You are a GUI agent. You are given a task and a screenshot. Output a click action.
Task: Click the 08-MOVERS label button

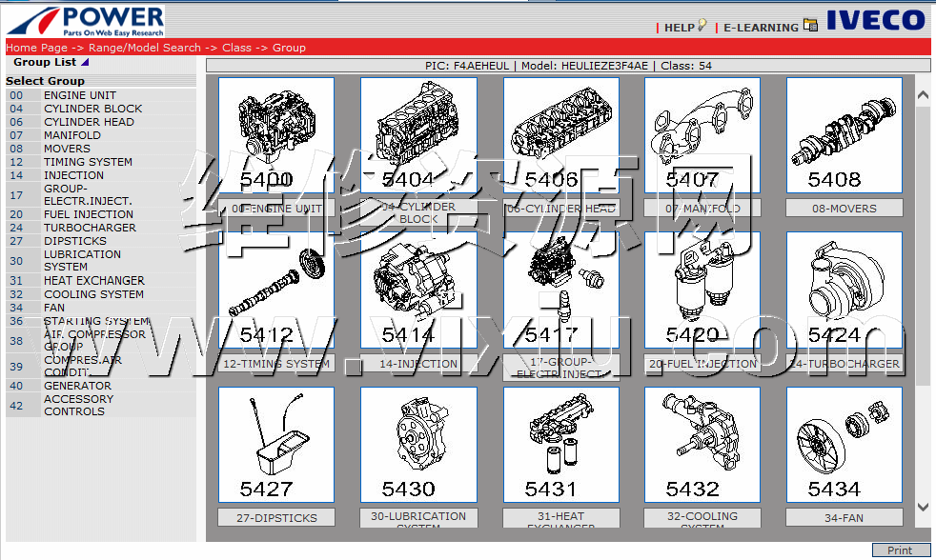tap(844, 209)
